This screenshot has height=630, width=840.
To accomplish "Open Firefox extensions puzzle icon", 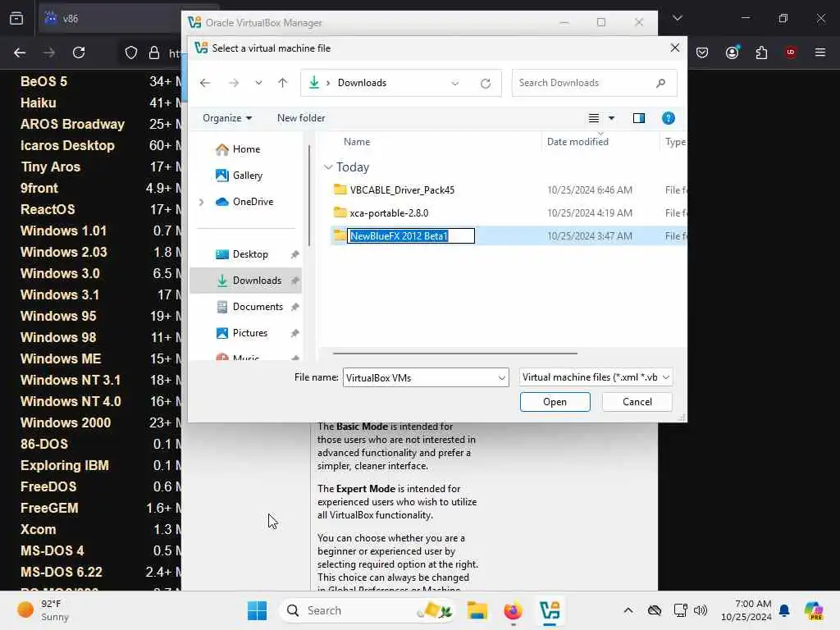I will pos(761,52).
